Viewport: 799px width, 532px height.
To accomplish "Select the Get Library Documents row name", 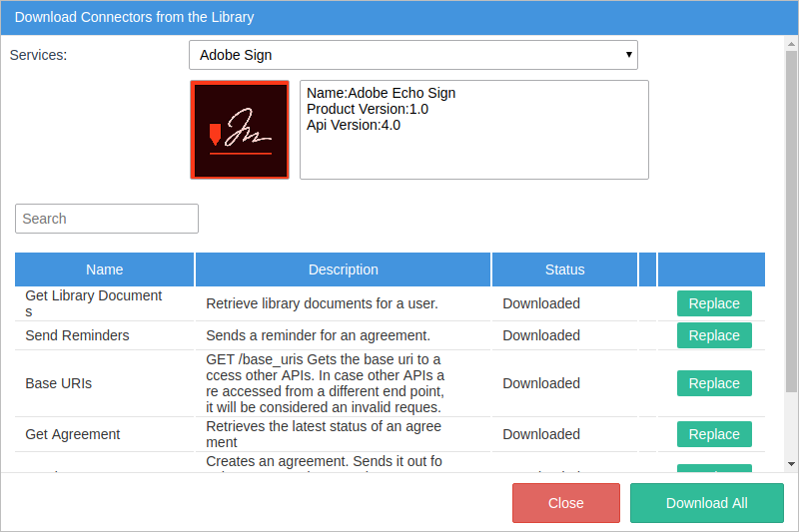I will tap(93, 303).
